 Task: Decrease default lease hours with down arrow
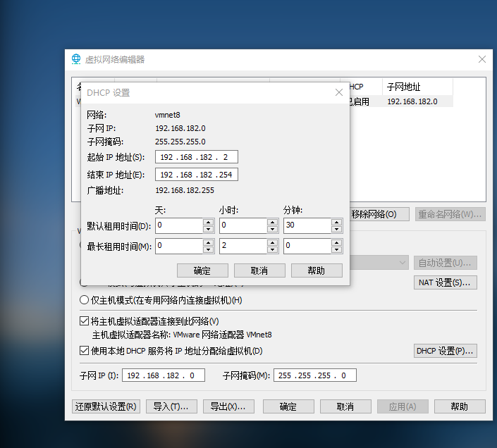tap(272, 229)
